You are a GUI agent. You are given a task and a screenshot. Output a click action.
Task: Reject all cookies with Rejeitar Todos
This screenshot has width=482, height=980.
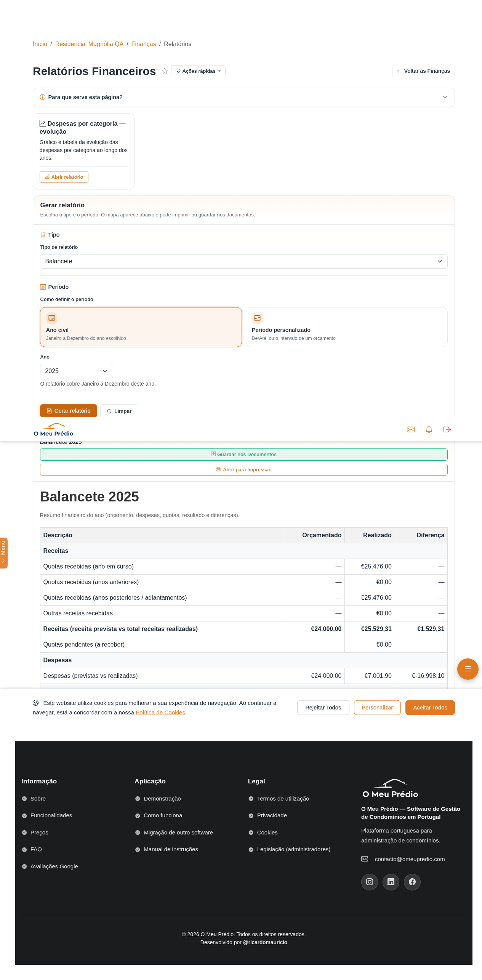coord(323,708)
